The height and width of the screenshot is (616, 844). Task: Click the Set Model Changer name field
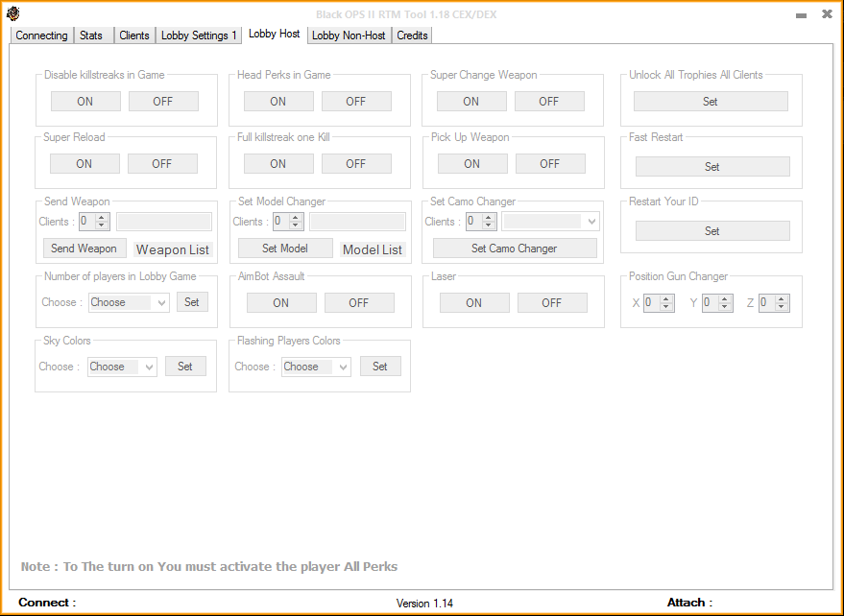(357, 221)
